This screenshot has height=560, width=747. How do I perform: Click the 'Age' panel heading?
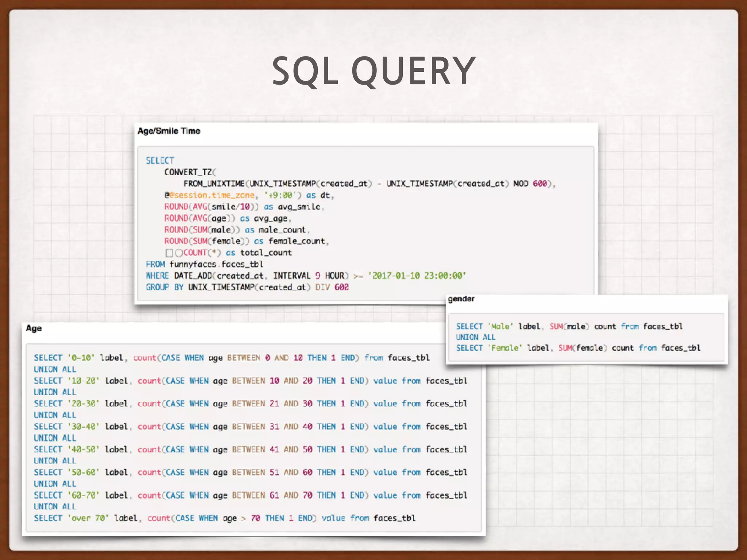pos(34,328)
